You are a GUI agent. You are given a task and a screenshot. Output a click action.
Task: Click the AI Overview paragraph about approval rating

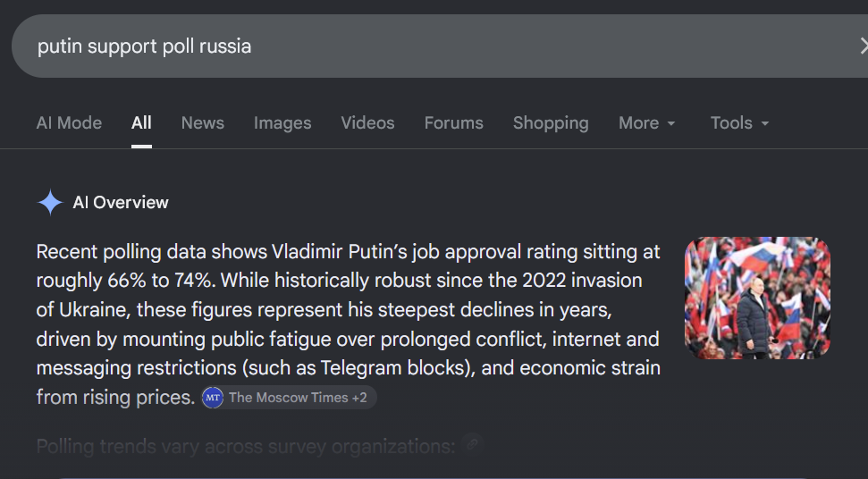(x=349, y=324)
